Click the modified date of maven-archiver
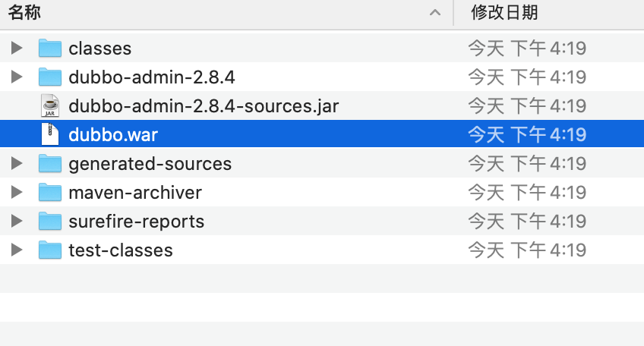 coord(527,193)
